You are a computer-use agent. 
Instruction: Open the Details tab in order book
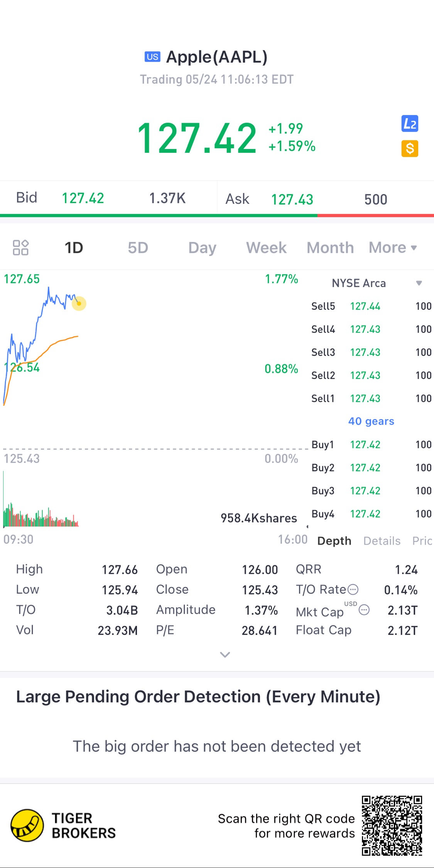pos(382,541)
